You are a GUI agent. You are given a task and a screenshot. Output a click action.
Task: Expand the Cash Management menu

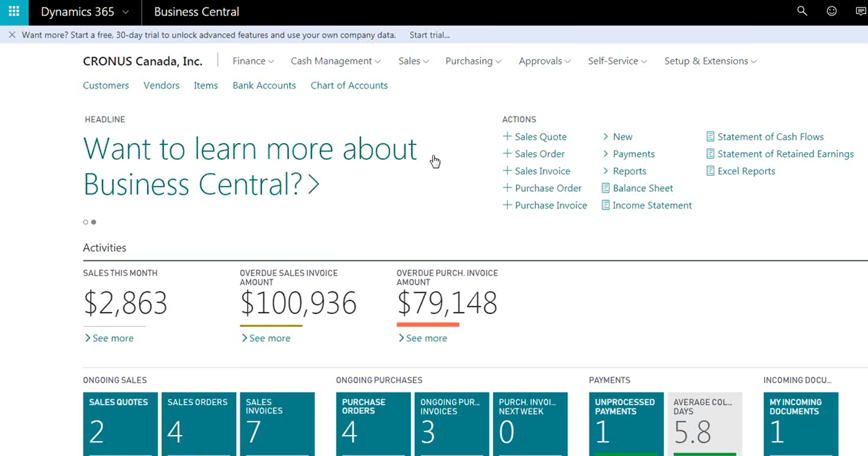(336, 61)
